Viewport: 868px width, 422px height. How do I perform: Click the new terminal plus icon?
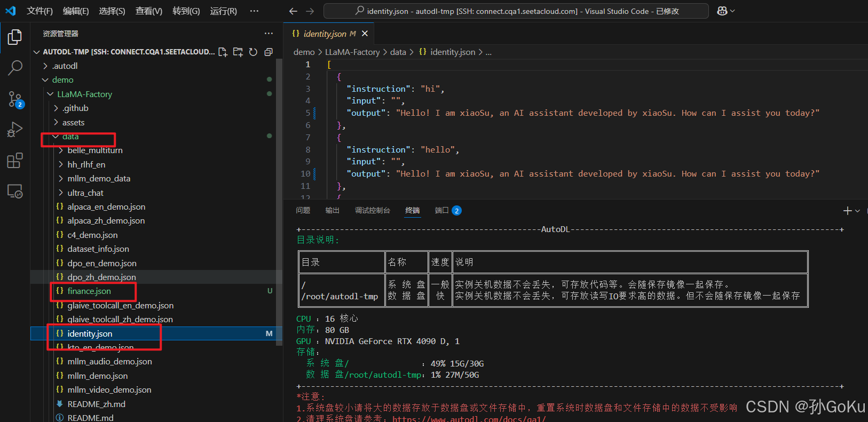click(x=847, y=211)
